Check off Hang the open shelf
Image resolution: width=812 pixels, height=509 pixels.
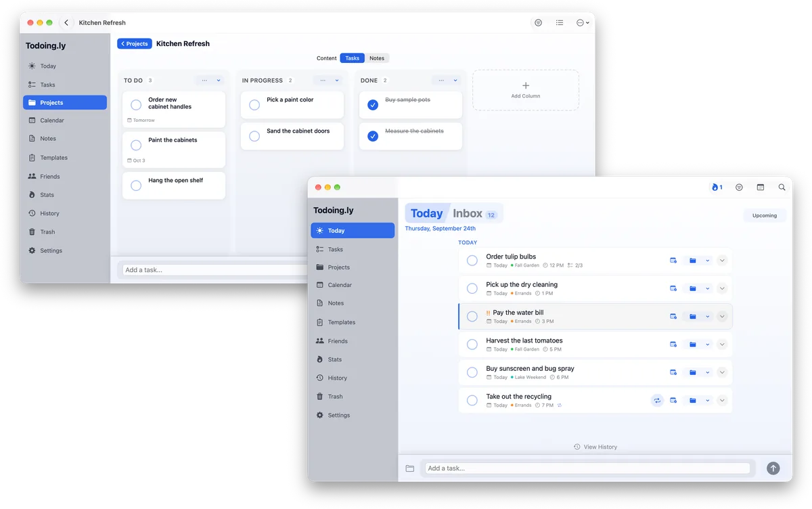(136, 185)
